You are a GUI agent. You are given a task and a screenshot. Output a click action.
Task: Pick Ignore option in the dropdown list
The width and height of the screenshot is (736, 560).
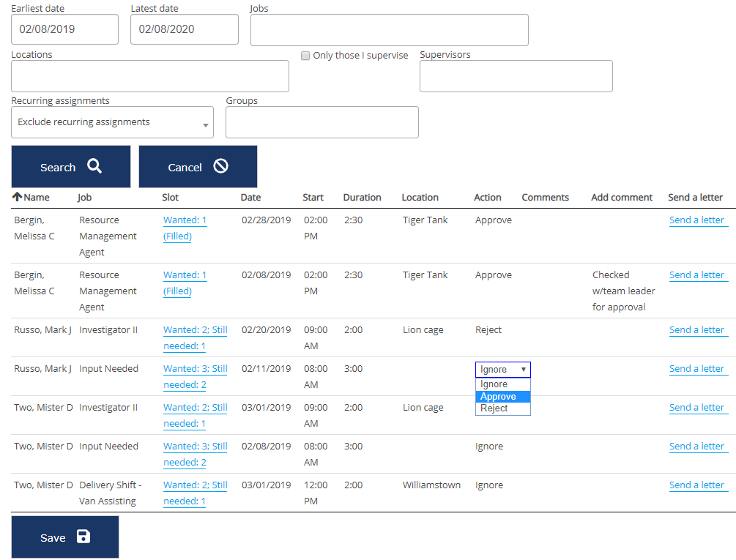pos(494,384)
